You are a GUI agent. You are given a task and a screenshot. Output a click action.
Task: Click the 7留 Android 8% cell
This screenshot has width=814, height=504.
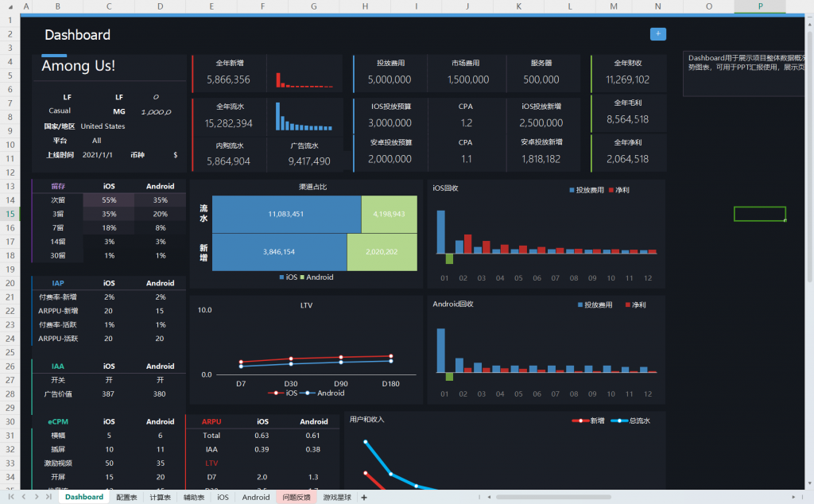click(x=161, y=227)
